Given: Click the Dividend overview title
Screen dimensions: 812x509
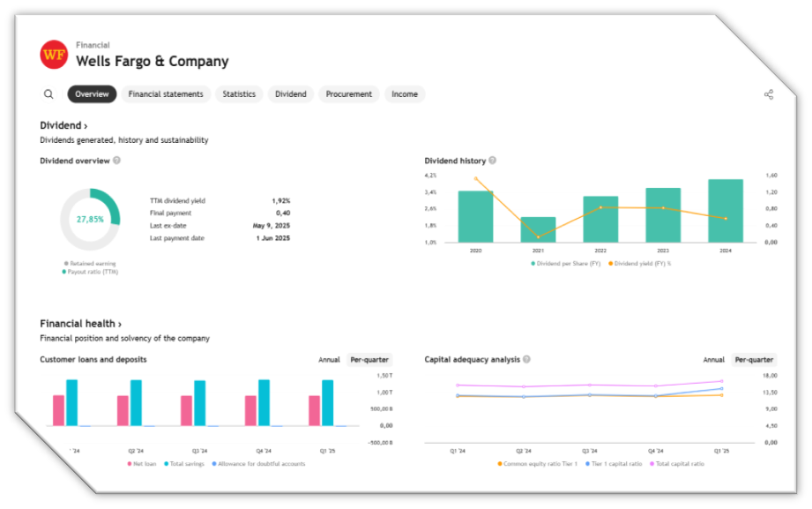Looking at the screenshot, I should tap(75, 161).
